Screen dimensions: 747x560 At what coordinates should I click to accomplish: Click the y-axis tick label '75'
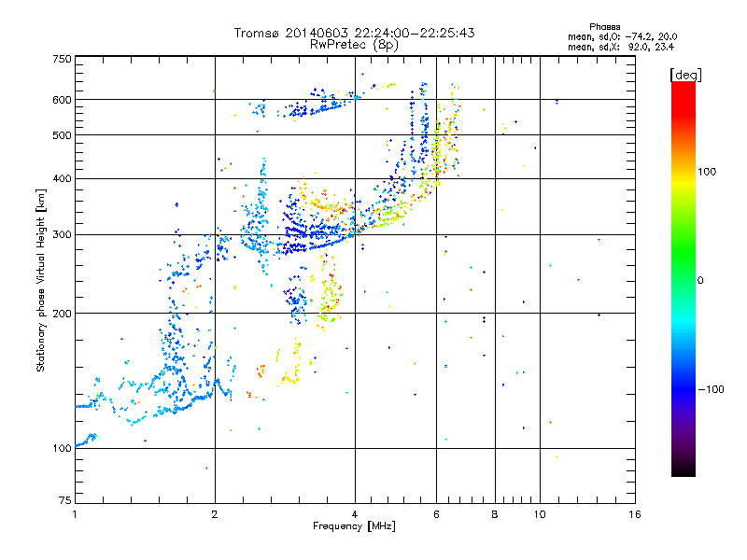(x=65, y=500)
